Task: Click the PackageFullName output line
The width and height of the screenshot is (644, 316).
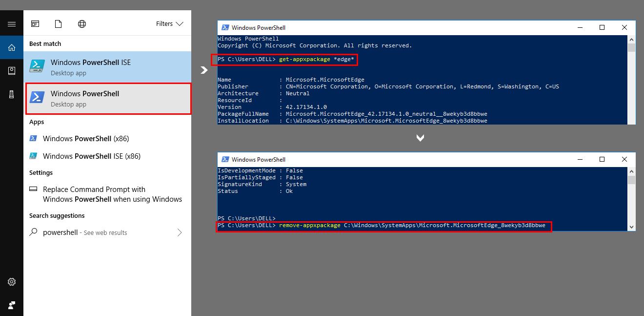Action: pos(352,114)
